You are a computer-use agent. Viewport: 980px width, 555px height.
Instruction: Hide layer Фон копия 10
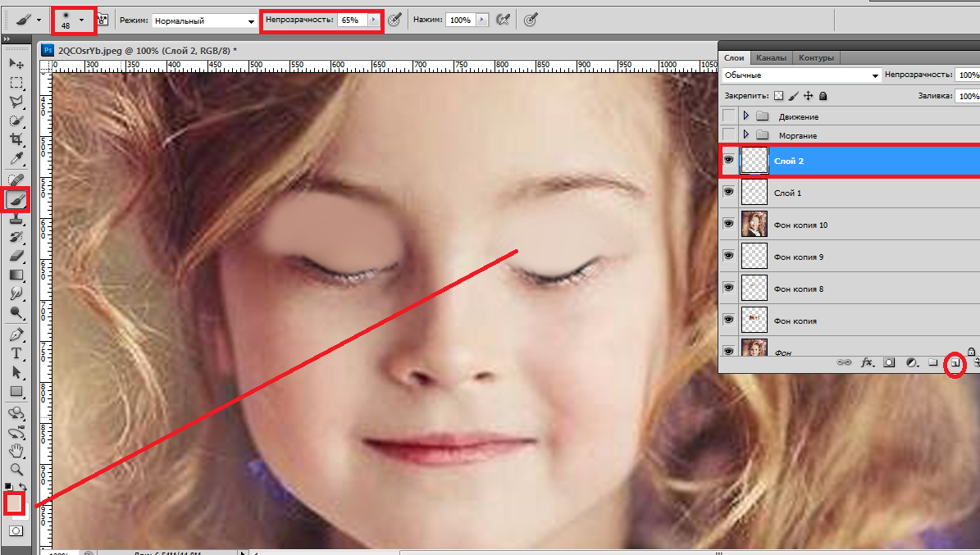tap(729, 224)
